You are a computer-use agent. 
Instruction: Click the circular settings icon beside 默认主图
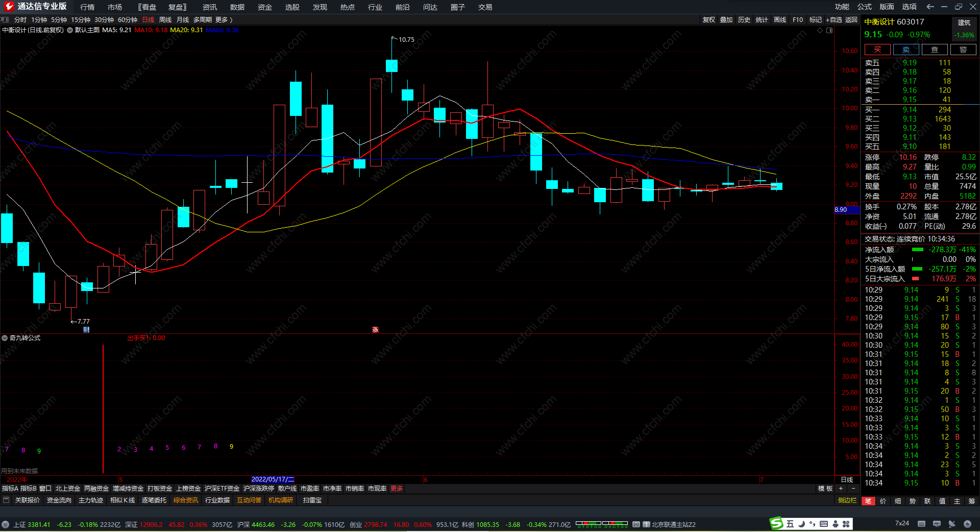70,30
